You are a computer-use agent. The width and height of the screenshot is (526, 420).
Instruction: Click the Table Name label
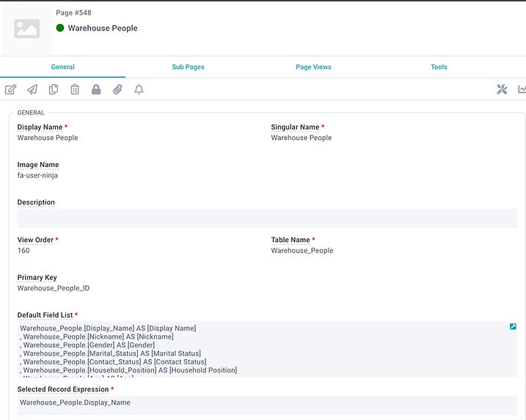(x=291, y=240)
